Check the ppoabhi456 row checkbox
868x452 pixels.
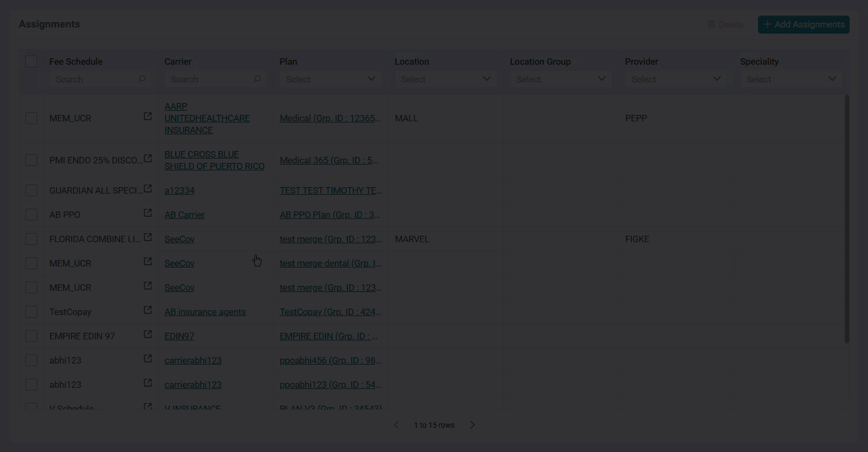31,360
